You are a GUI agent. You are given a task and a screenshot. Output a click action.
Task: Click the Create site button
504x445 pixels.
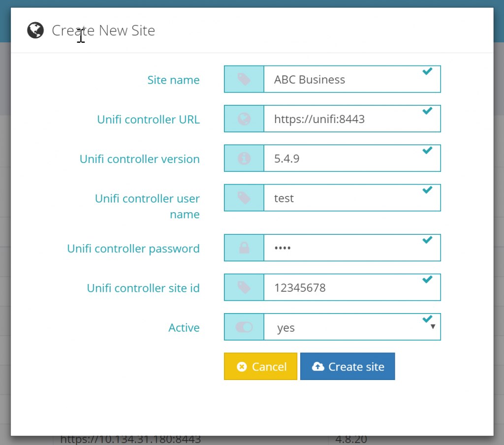click(x=347, y=366)
